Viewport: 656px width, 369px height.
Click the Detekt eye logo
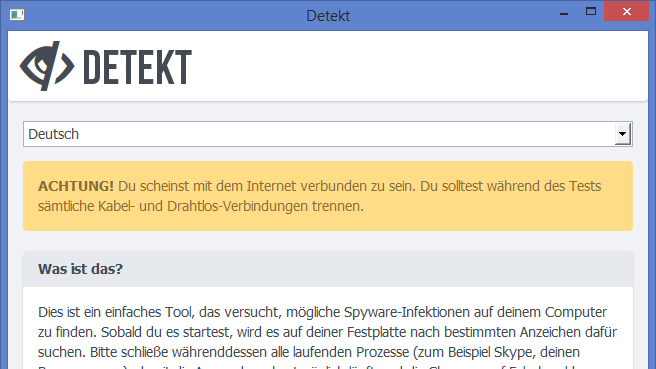(x=47, y=66)
